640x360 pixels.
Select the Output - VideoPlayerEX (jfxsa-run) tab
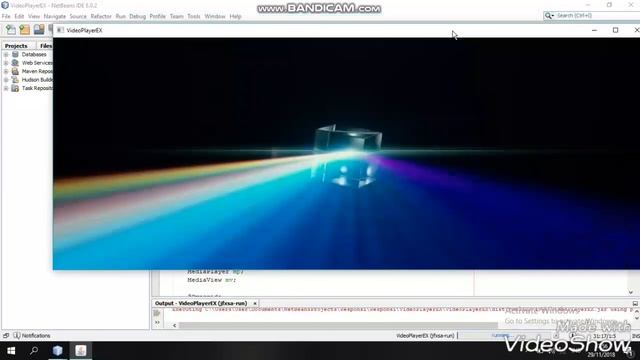click(201, 303)
